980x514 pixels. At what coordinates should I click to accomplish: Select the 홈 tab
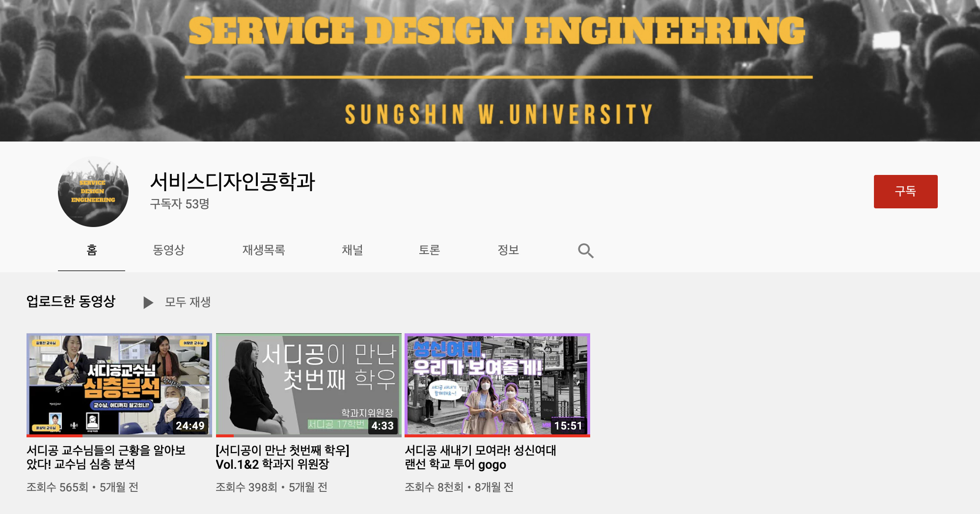pyautogui.click(x=92, y=250)
